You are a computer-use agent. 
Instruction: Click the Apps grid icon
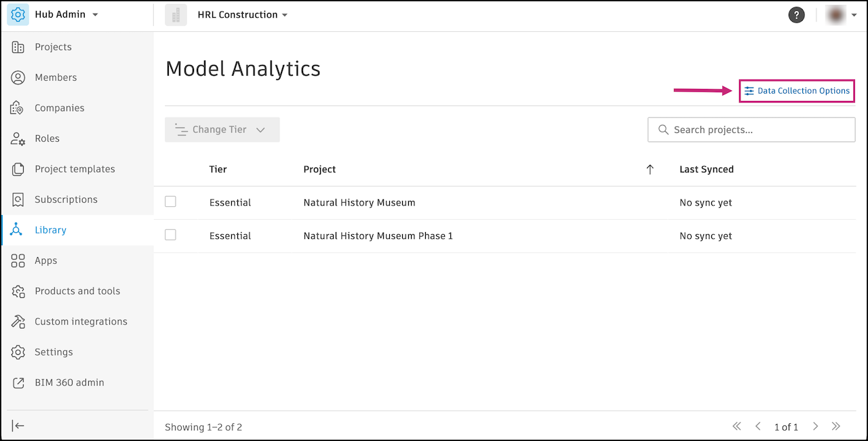click(18, 261)
